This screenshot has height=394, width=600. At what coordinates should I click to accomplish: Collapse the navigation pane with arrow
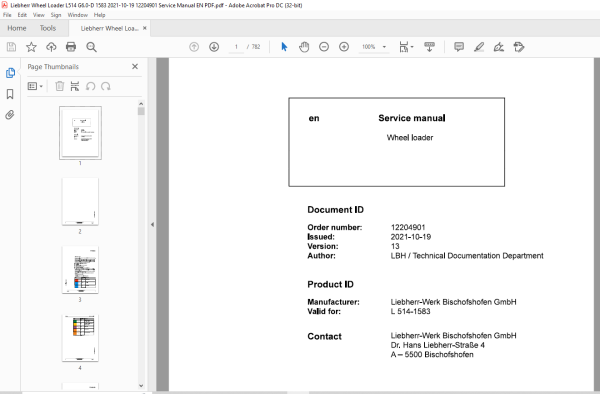tap(152, 225)
